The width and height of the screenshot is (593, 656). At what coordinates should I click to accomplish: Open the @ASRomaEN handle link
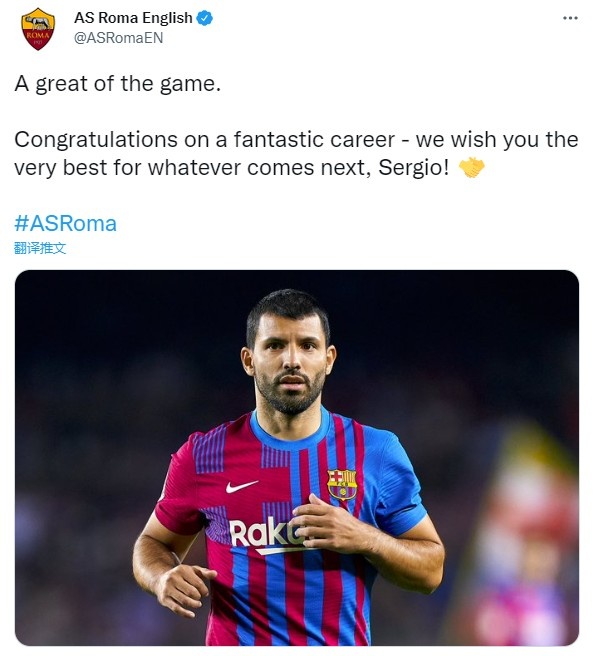(x=118, y=38)
